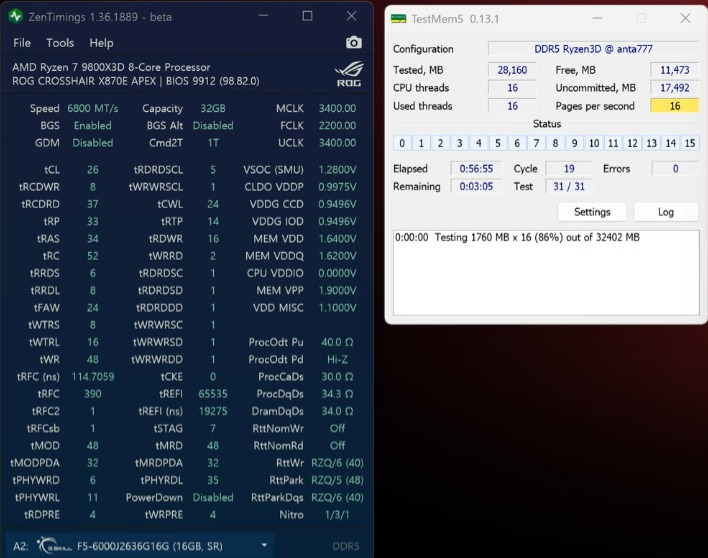Click the 6800 MT/s speed value
This screenshot has width=708, height=558.
pyautogui.click(x=93, y=108)
